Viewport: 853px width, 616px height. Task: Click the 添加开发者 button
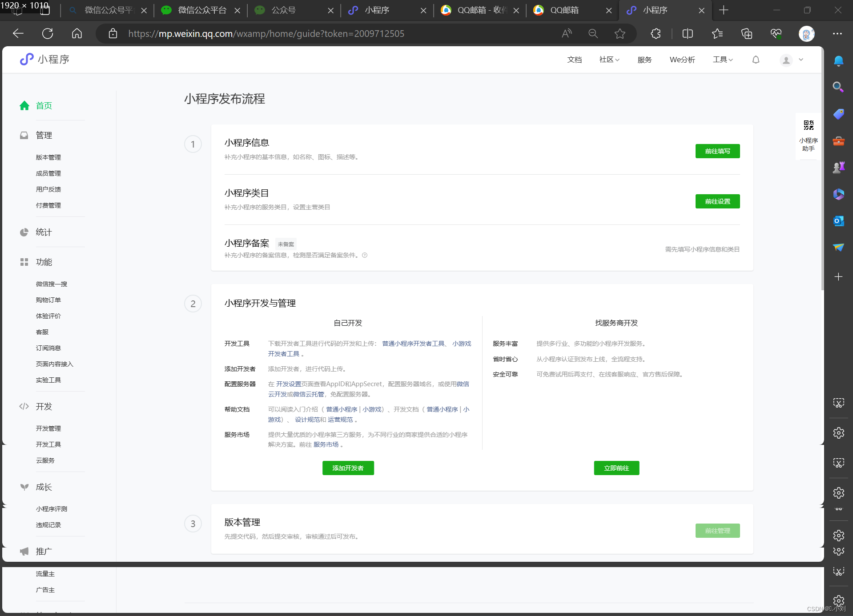pos(348,468)
